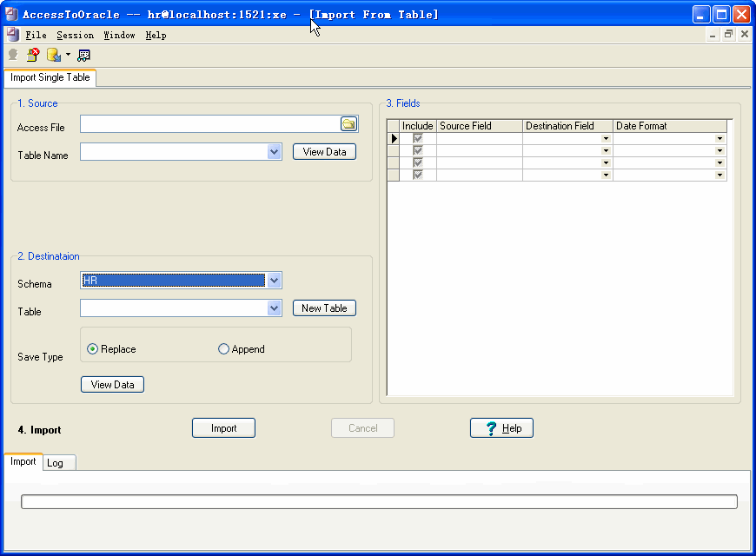Minimize the inner MDI child window
The width and height of the screenshot is (756, 556).
point(713,35)
